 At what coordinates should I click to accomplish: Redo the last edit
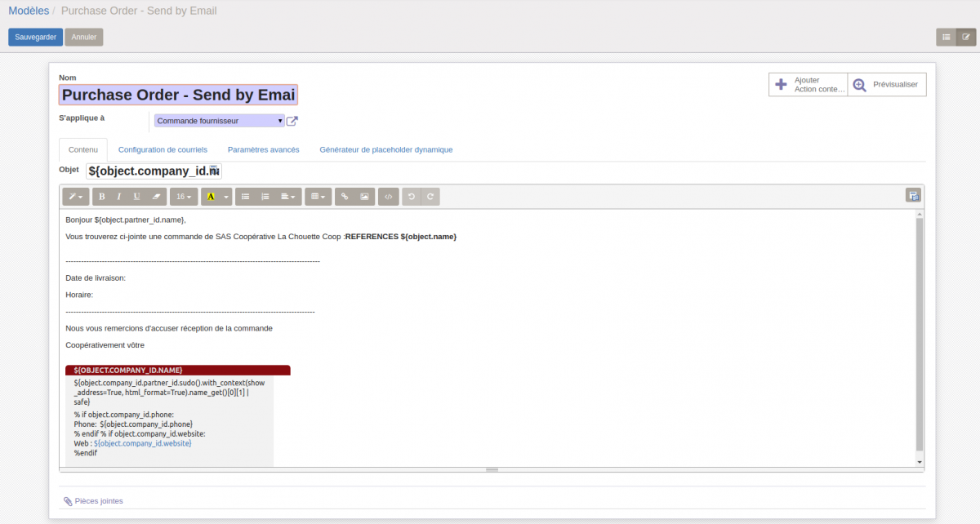[430, 197]
